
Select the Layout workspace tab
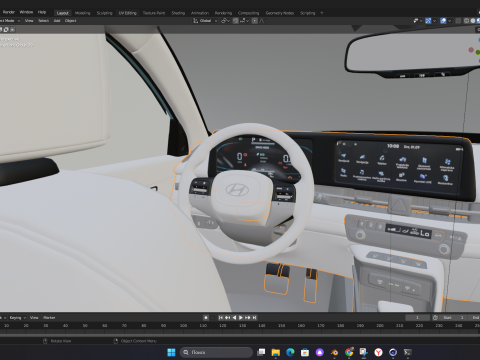click(x=63, y=13)
